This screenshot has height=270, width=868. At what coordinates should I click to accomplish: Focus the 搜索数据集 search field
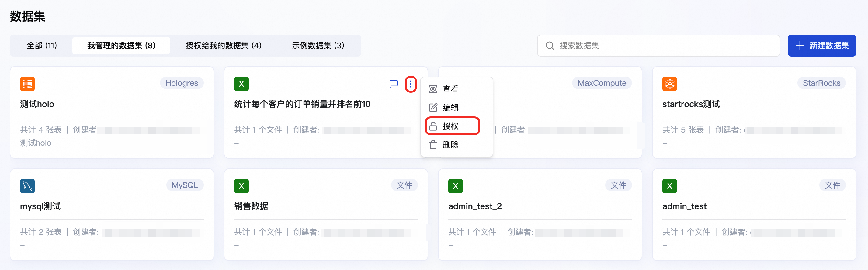664,45
